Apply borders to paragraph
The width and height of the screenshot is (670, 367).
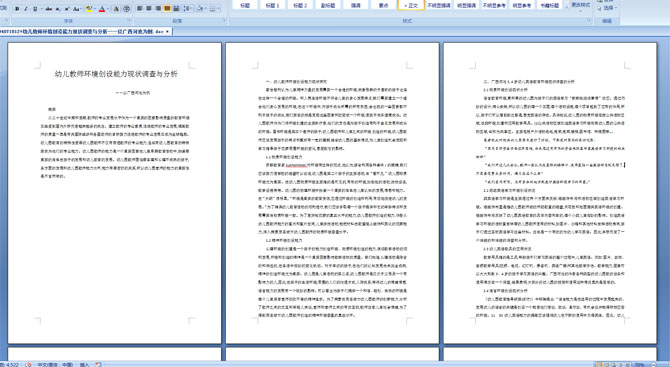tap(213, 9)
